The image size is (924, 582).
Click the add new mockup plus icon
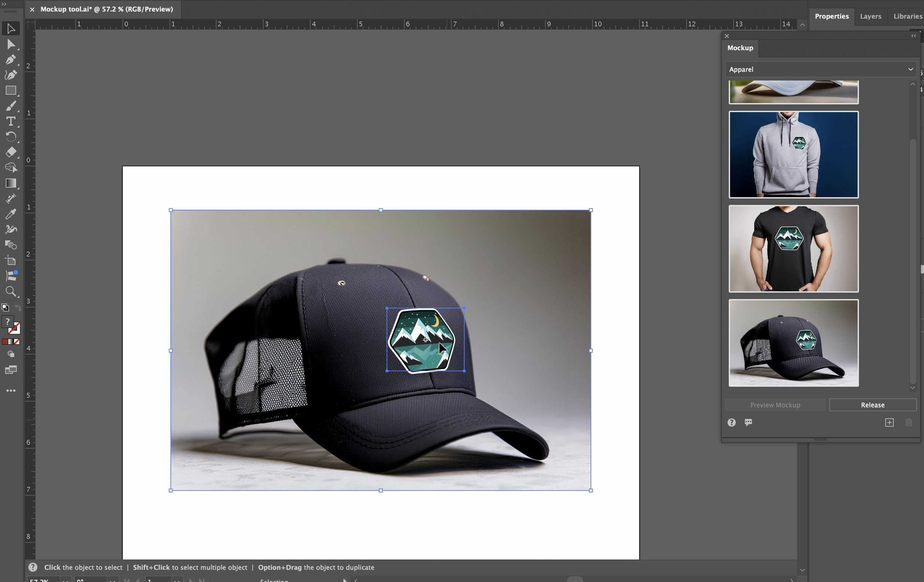pyautogui.click(x=889, y=422)
